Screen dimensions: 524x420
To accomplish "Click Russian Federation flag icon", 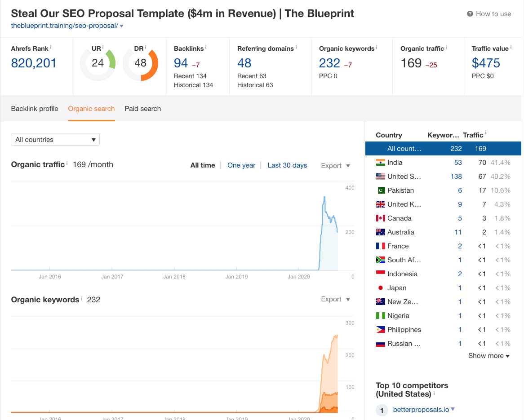I will [380, 344].
